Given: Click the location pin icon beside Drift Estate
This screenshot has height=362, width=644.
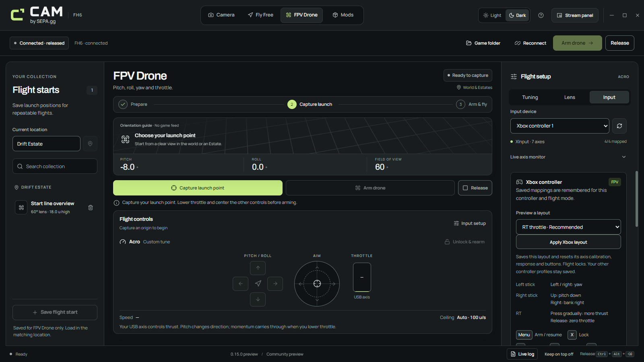Looking at the screenshot, I should tap(90, 144).
